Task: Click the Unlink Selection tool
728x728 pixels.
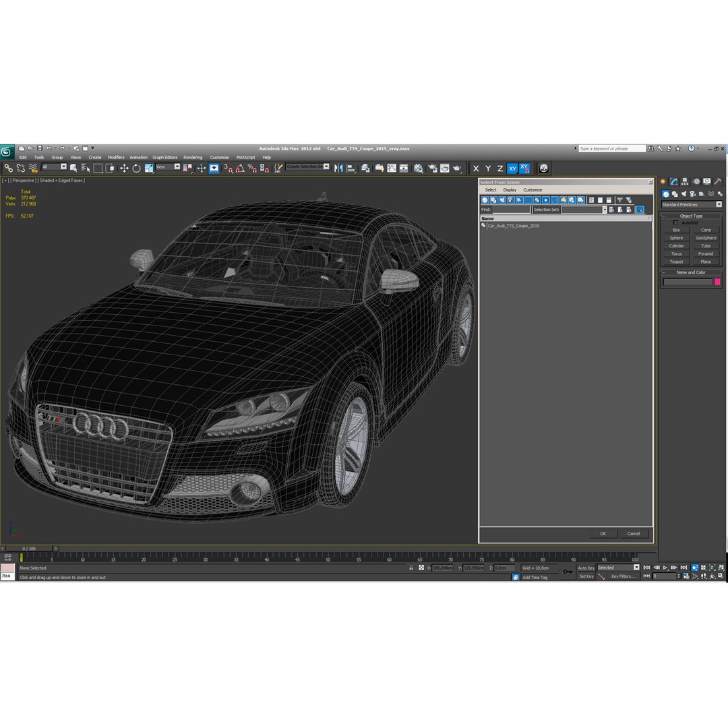Action: click(x=20, y=168)
